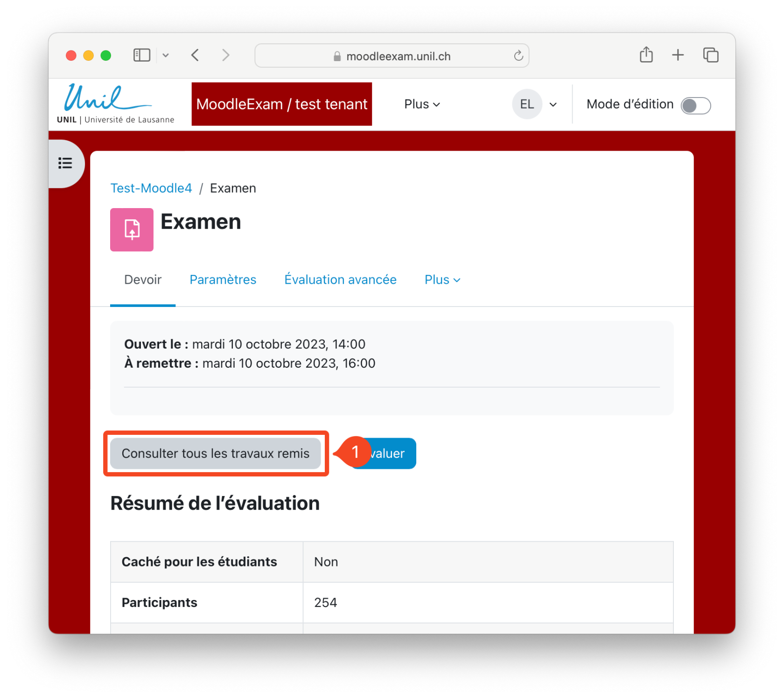This screenshot has height=698, width=784.
Task: Go back to the previous page
Action: coord(196,55)
